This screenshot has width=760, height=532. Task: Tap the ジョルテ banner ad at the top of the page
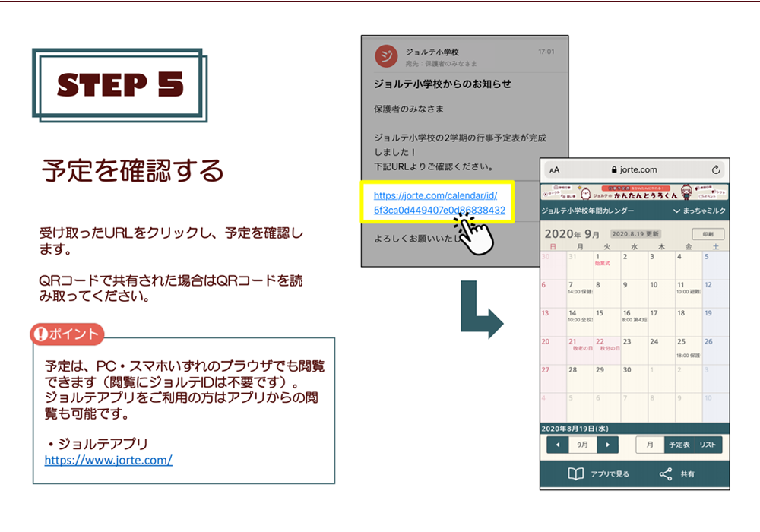coord(635,192)
